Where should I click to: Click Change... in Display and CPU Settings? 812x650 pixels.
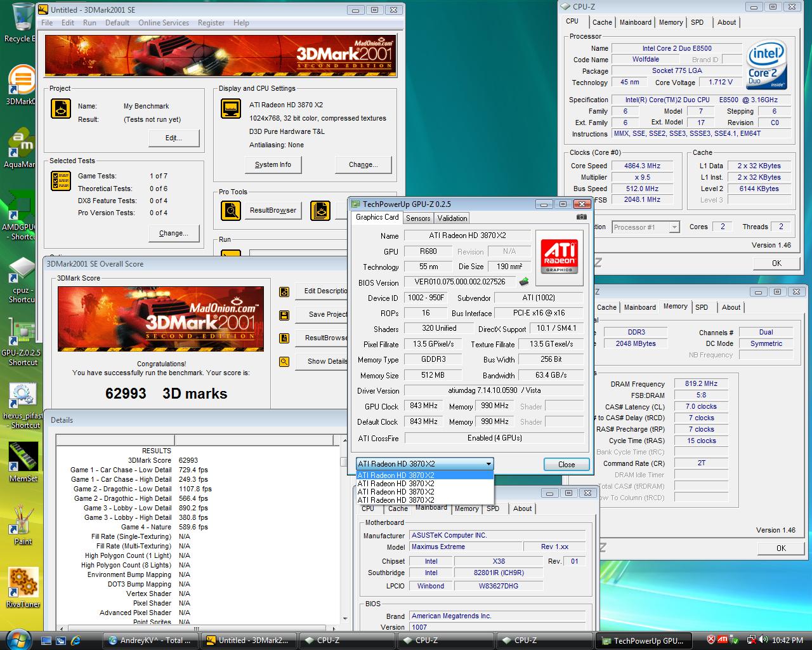tap(363, 164)
